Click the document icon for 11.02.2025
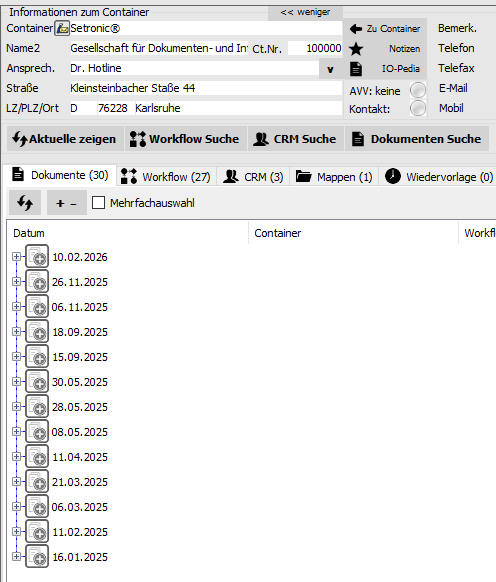 37,532
